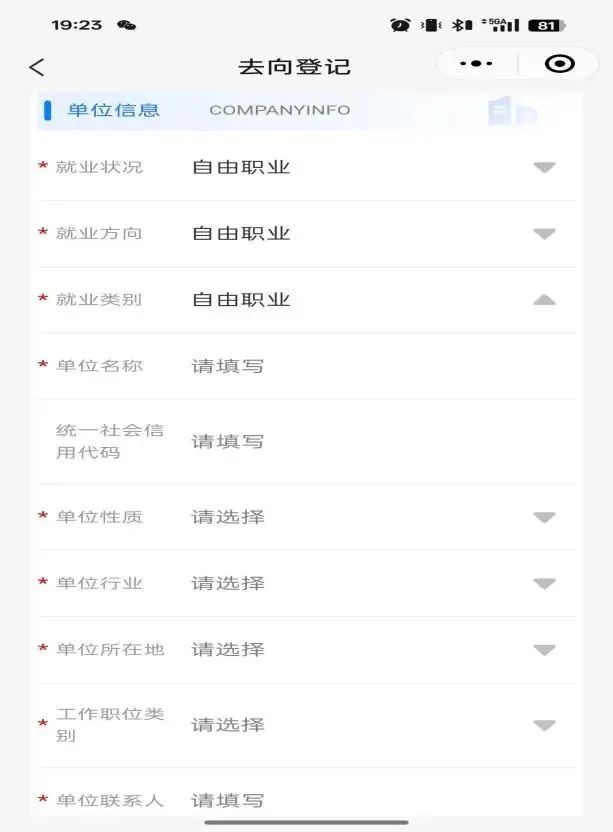Image resolution: width=613 pixels, height=832 pixels.
Task: Focus the 单位名称 input field
Action: pos(306,366)
